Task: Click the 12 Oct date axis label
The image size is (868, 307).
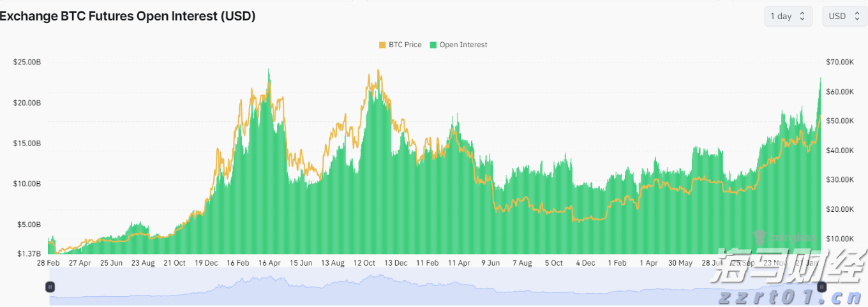Action: [364, 263]
